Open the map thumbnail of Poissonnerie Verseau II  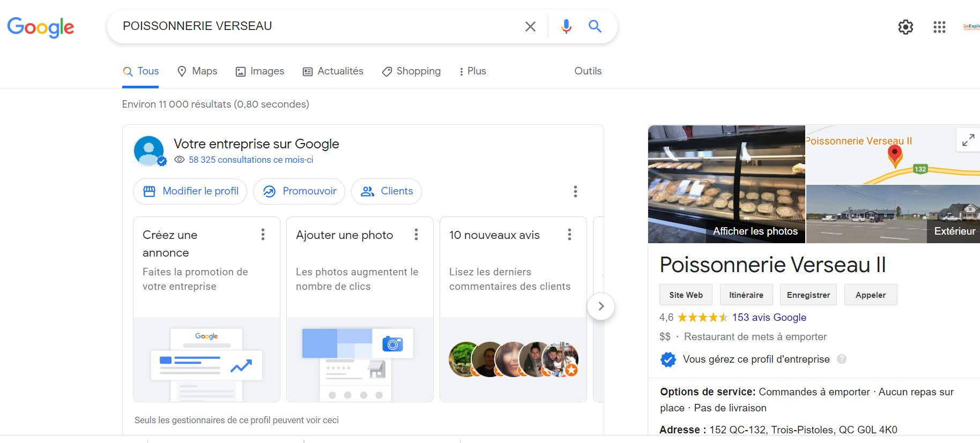coord(893,155)
